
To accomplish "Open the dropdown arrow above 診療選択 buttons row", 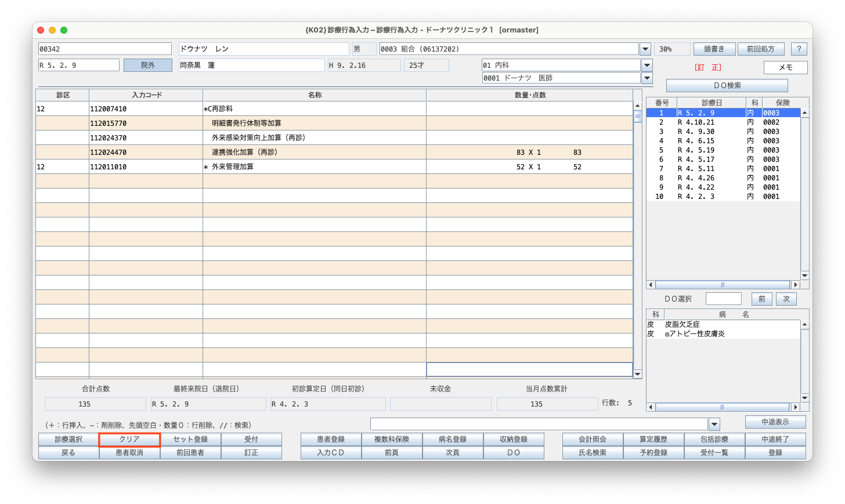I will pos(714,425).
